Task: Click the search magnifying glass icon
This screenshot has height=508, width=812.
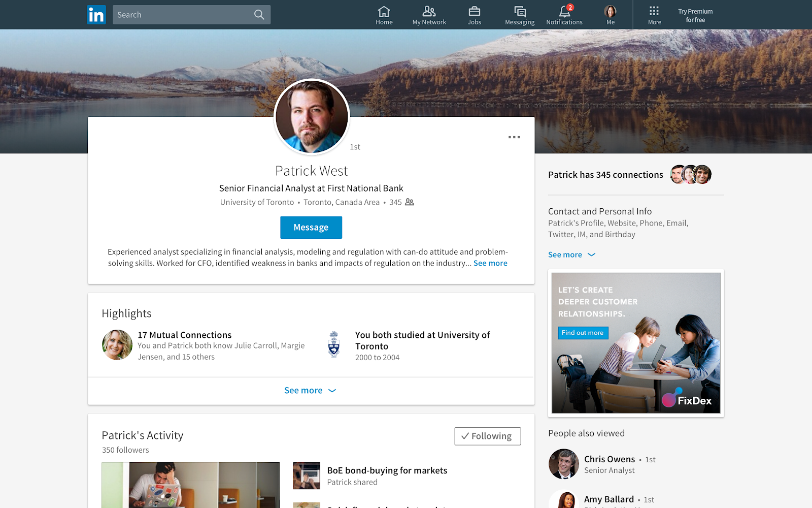Action: tap(259, 15)
